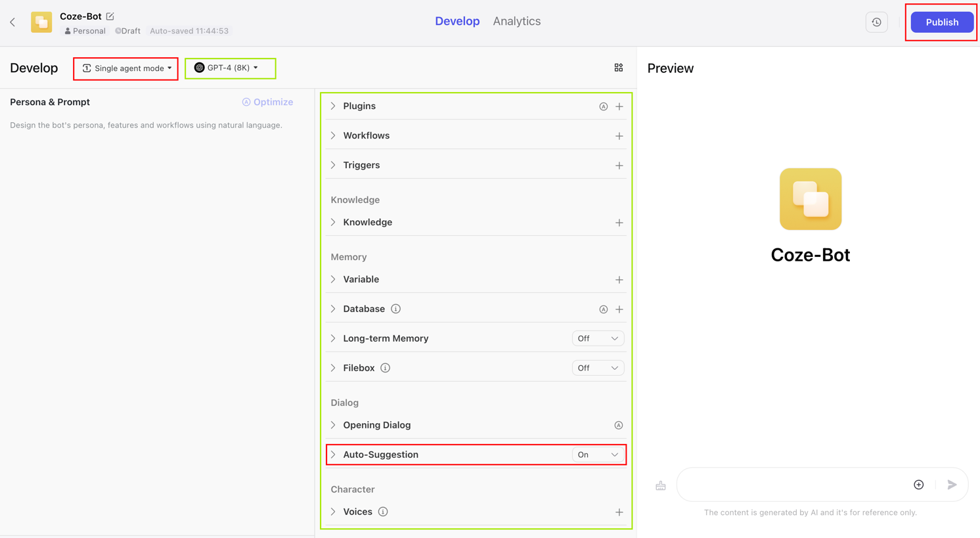Add a trigger with the plus icon
The width and height of the screenshot is (980, 538).
pos(619,166)
